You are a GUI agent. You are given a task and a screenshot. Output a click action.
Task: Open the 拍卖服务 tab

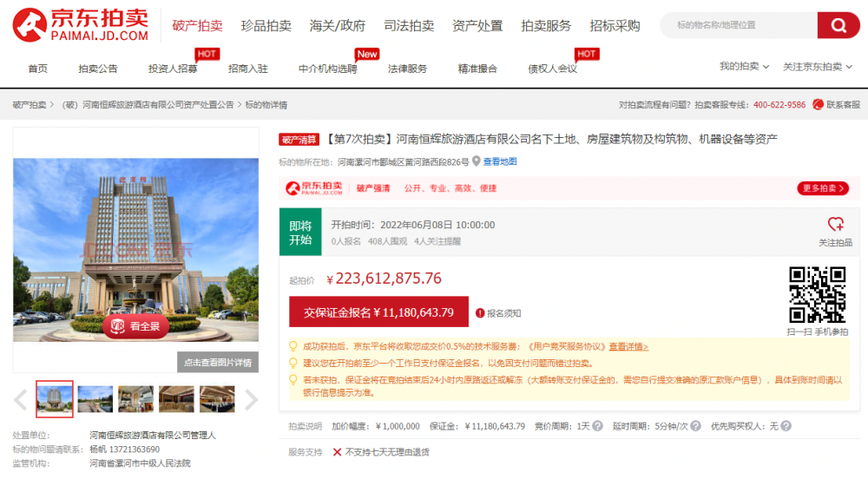[x=546, y=25]
